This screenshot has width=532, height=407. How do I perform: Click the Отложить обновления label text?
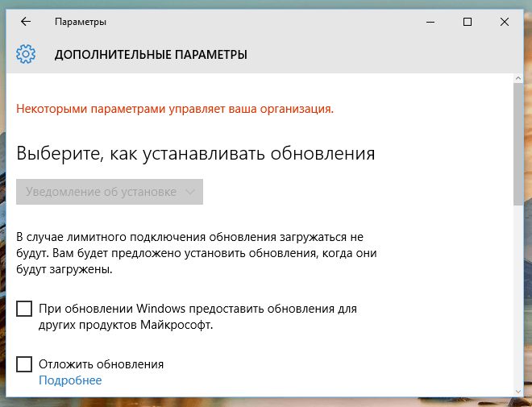click(101, 364)
